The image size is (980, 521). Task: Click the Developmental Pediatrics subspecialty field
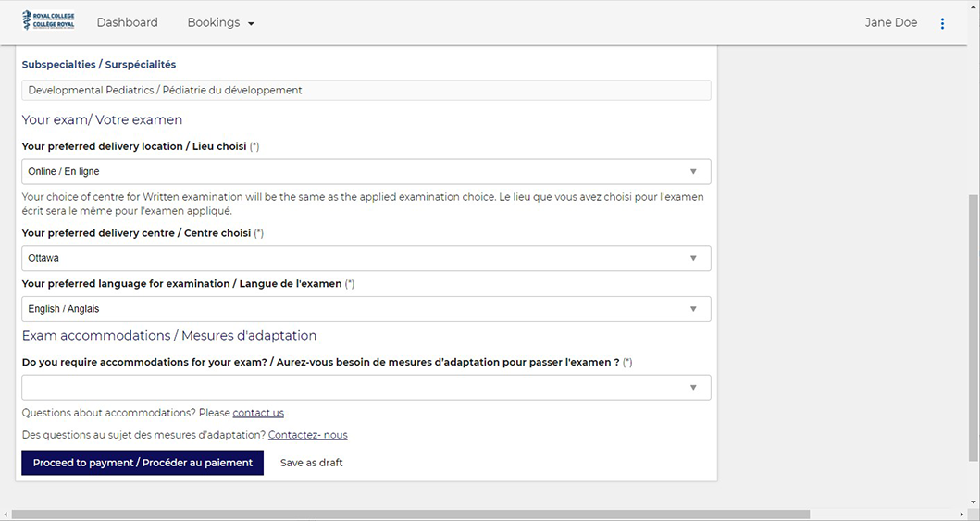[x=366, y=90]
